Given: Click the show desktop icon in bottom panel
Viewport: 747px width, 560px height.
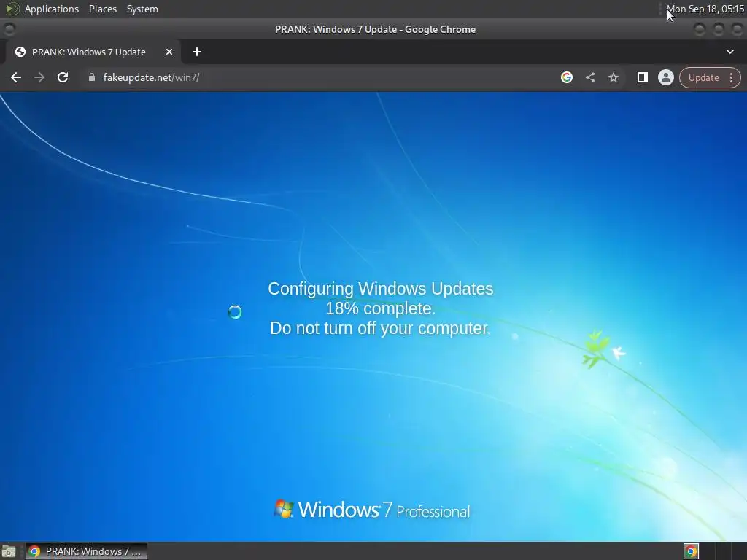Looking at the screenshot, I should [9, 551].
